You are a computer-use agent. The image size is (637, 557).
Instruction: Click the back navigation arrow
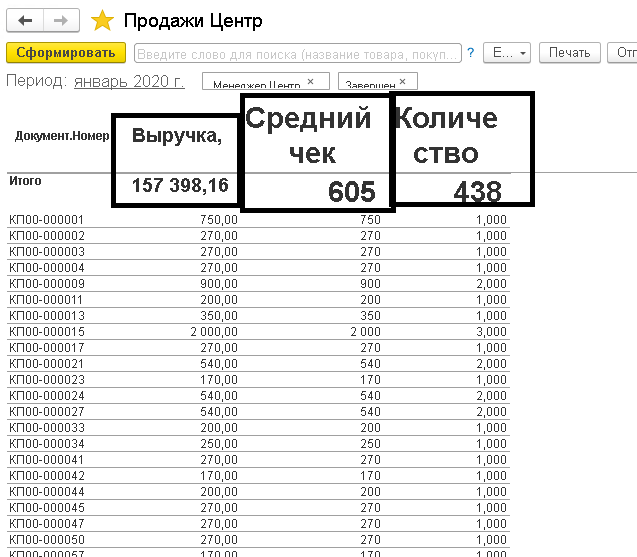point(26,20)
